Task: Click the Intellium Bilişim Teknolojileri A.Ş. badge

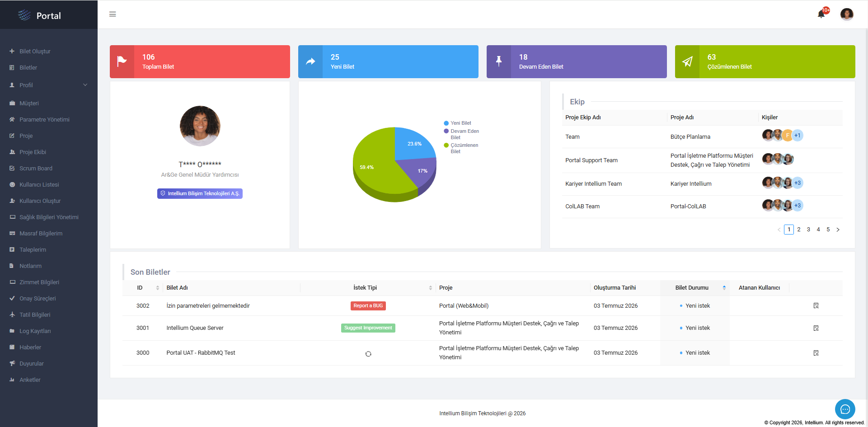Action: coord(200,193)
